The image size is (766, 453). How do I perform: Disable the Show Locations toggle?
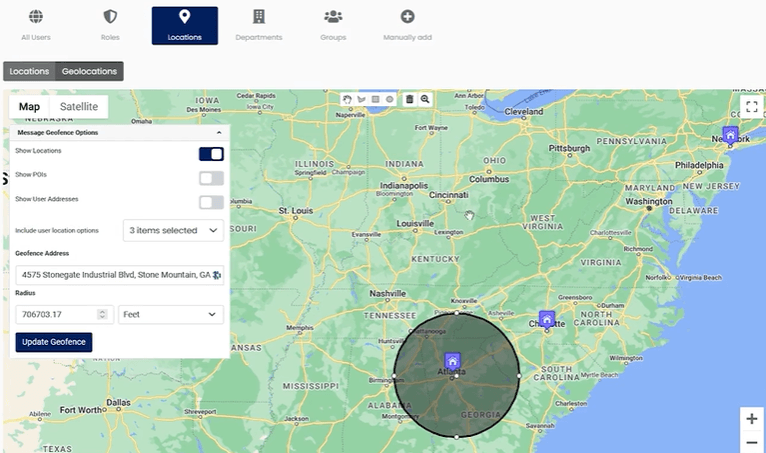point(211,153)
